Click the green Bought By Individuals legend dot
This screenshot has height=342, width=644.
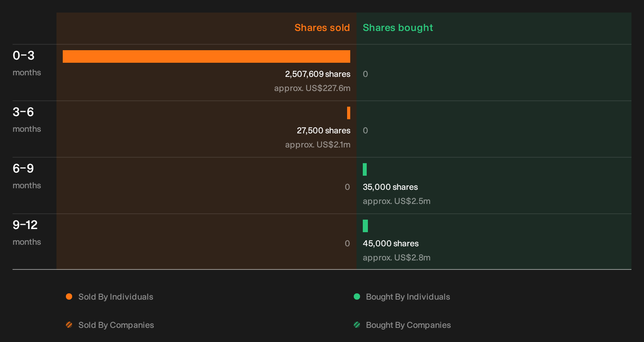click(x=357, y=297)
